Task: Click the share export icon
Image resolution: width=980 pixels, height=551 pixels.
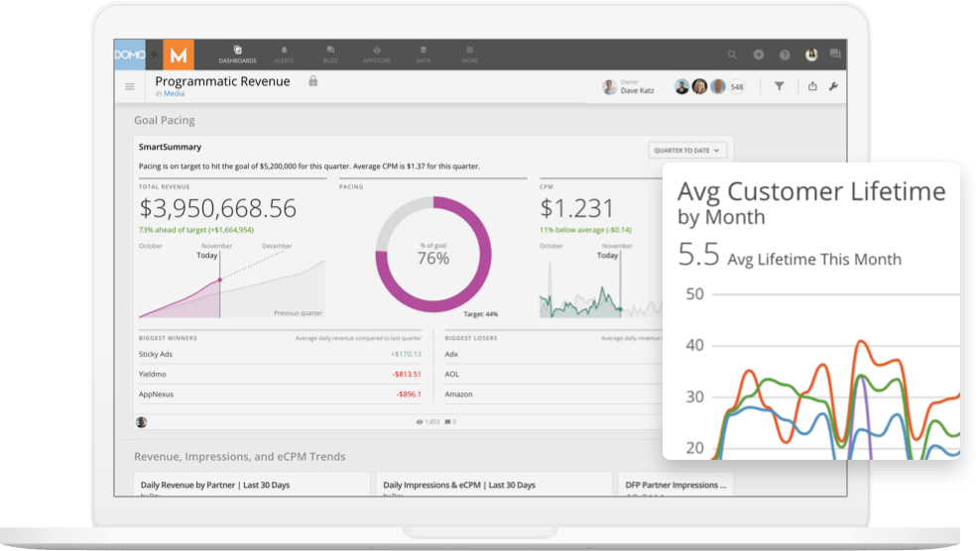Action: pyautogui.click(x=812, y=86)
